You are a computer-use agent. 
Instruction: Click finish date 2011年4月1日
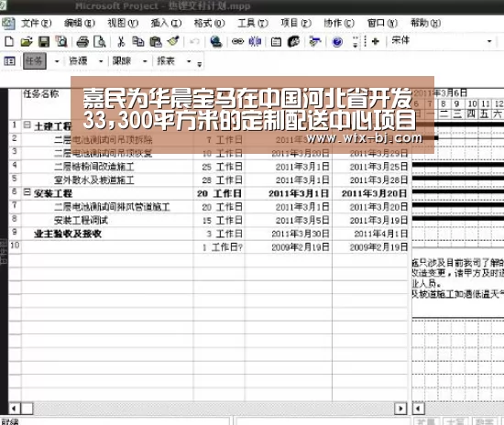click(x=380, y=234)
